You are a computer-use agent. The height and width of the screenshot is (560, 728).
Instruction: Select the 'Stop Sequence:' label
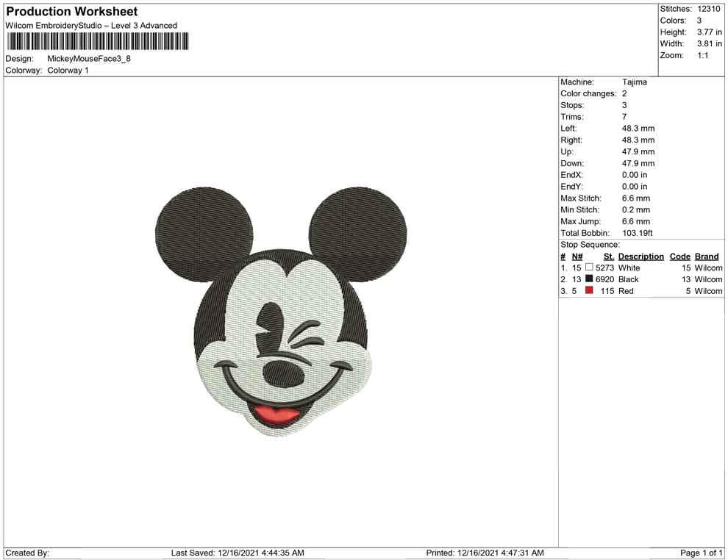590,245
